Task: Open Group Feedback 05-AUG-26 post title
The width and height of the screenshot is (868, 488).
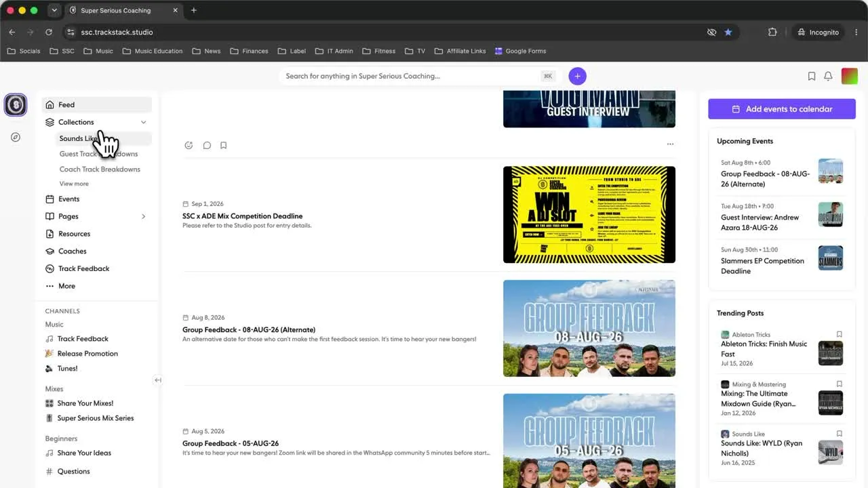Action: click(x=231, y=444)
